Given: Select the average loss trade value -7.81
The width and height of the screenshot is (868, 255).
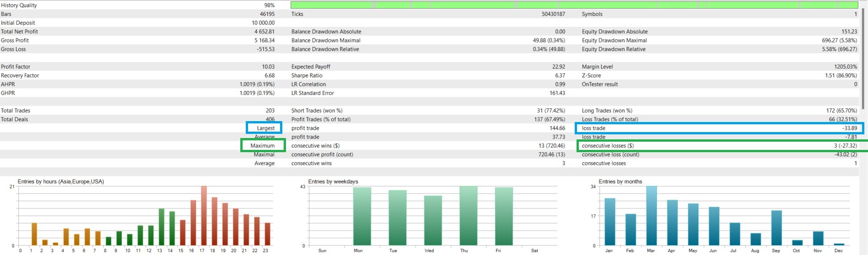Looking at the screenshot, I should point(851,137).
